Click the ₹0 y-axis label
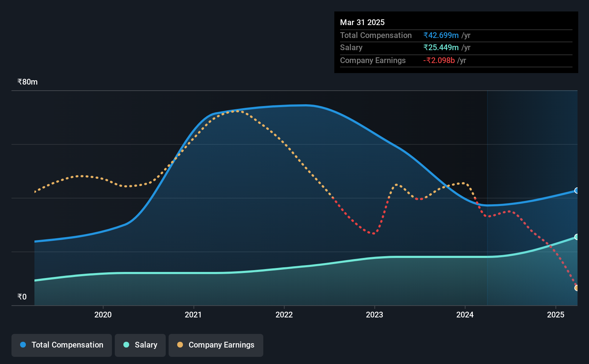589x364 pixels. [22, 297]
